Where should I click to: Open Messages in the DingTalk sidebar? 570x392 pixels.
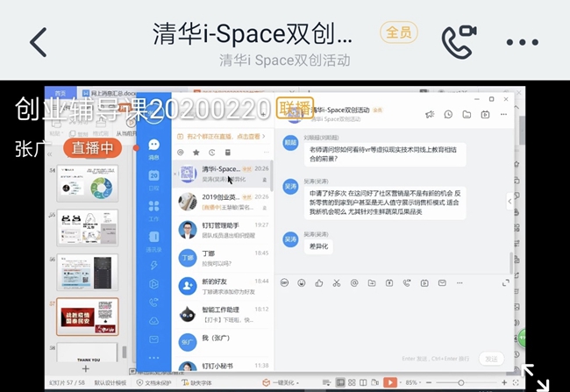coord(153,149)
